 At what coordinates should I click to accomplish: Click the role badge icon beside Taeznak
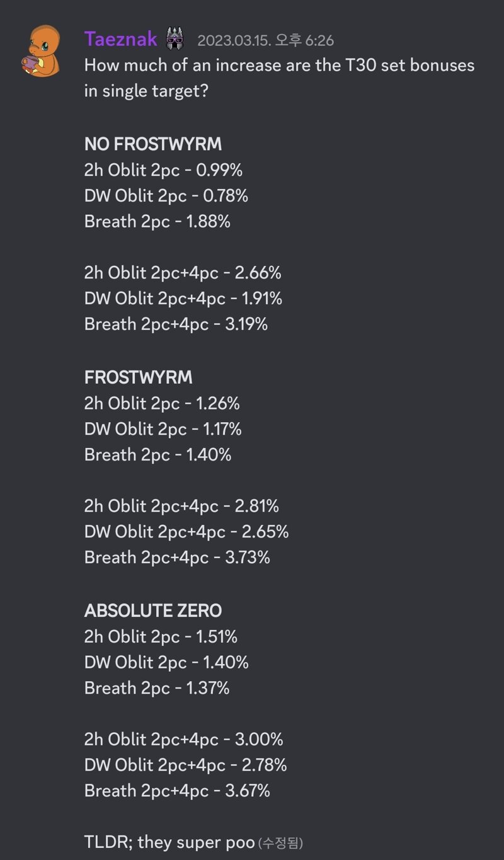coord(175,40)
